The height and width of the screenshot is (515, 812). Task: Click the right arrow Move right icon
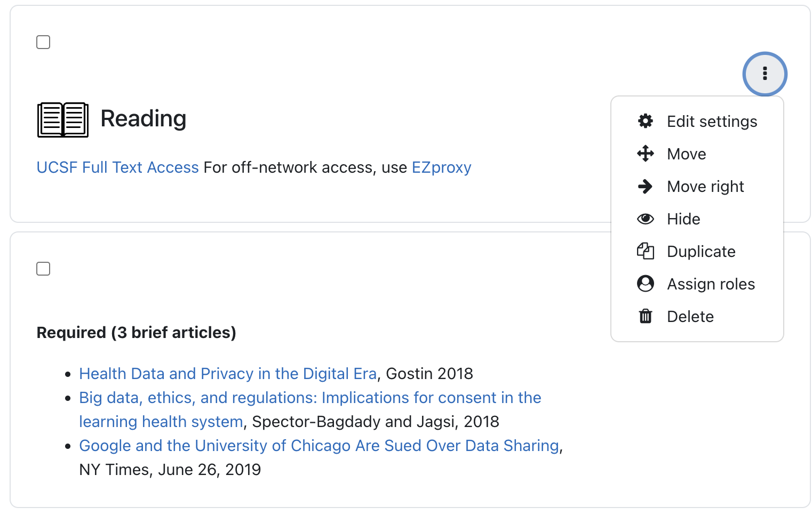tap(646, 186)
